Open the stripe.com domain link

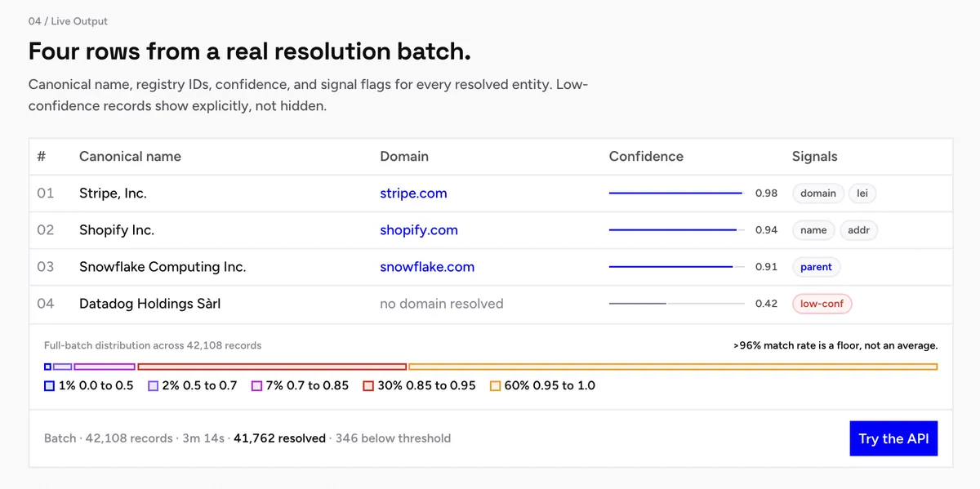point(413,193)
